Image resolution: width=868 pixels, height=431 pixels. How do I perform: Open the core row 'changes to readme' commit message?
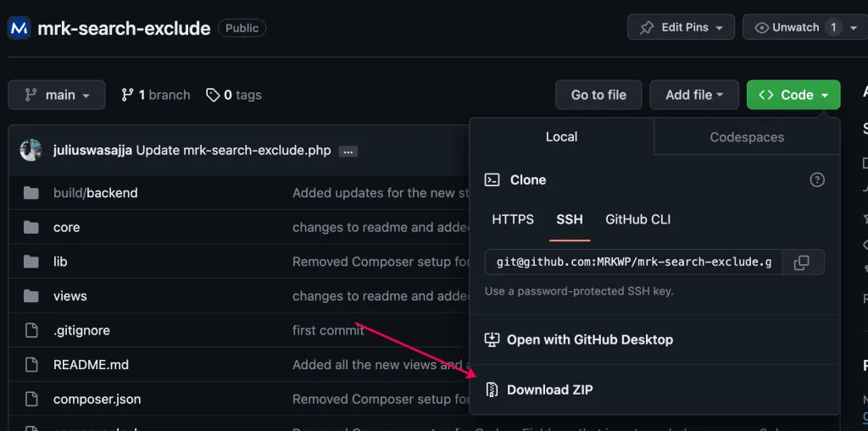click(x=381, y=228)
